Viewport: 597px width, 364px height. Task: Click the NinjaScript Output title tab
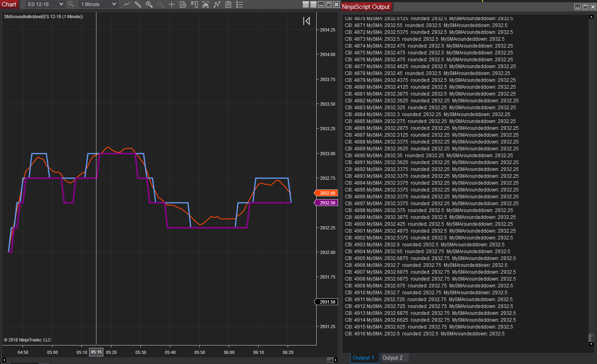366,7
